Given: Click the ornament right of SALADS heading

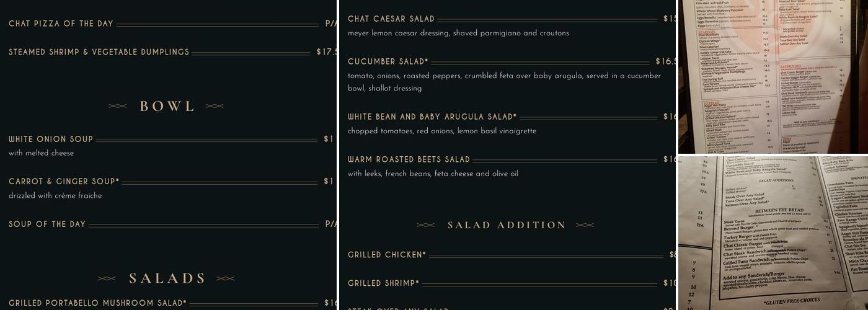Looking at the screenshot, I should tap(225, 278).
